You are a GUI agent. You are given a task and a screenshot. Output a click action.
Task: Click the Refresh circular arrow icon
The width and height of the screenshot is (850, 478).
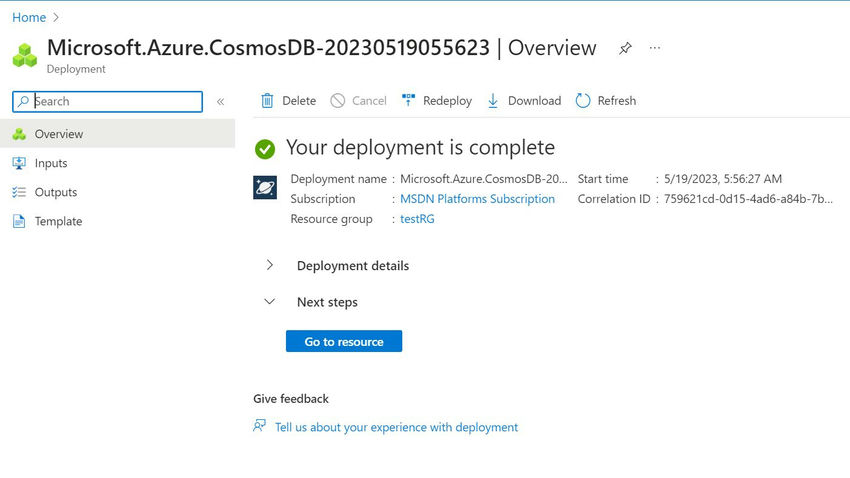tap(583, 101)
